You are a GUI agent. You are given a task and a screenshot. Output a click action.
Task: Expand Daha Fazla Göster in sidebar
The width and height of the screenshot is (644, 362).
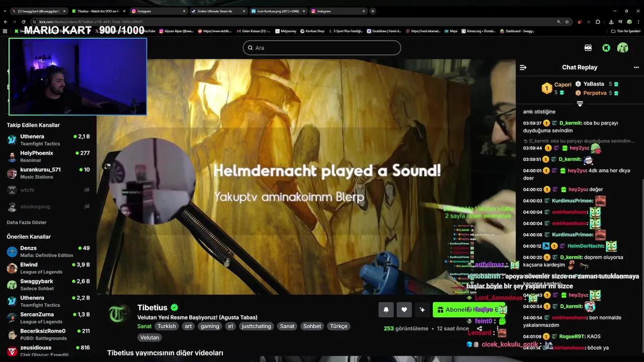click(27, 222)
